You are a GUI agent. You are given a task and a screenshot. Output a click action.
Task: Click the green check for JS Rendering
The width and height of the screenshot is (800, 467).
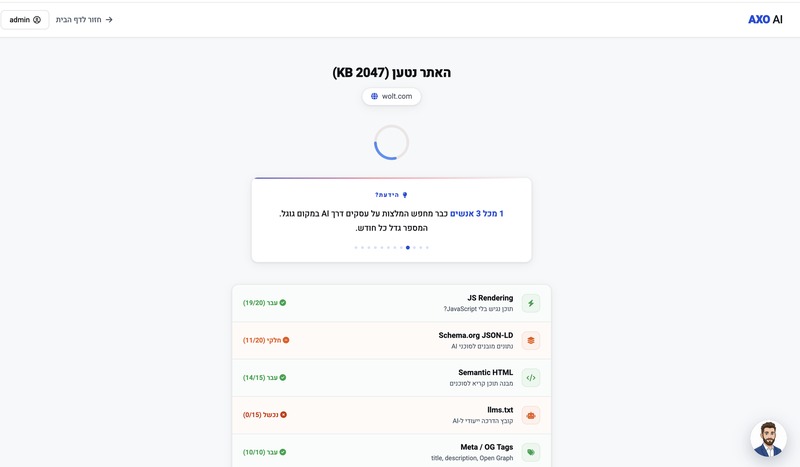pos(283,303)
